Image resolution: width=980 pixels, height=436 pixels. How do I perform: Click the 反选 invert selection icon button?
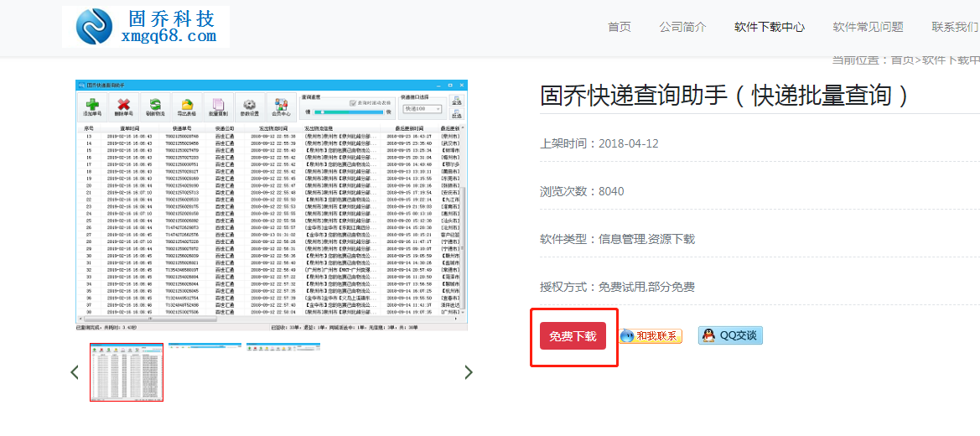[457, 114]
